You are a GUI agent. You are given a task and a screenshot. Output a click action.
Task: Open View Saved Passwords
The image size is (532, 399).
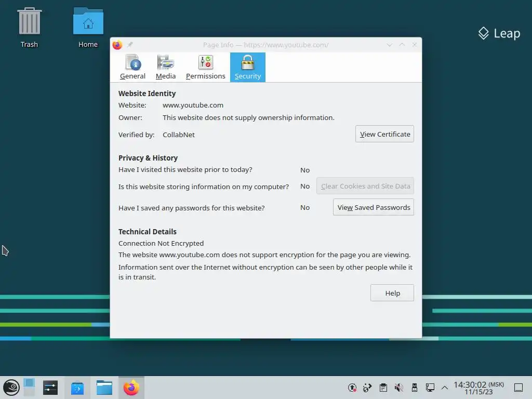click(x=374, y=207)
